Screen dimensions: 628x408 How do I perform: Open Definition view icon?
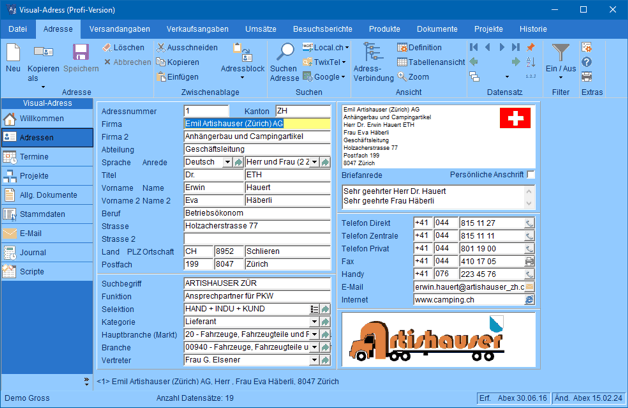(402, 48)
